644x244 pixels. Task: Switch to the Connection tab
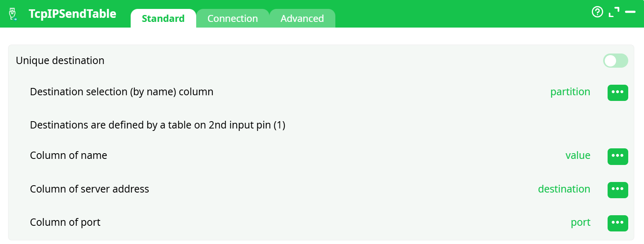click(x=233, y=19)
